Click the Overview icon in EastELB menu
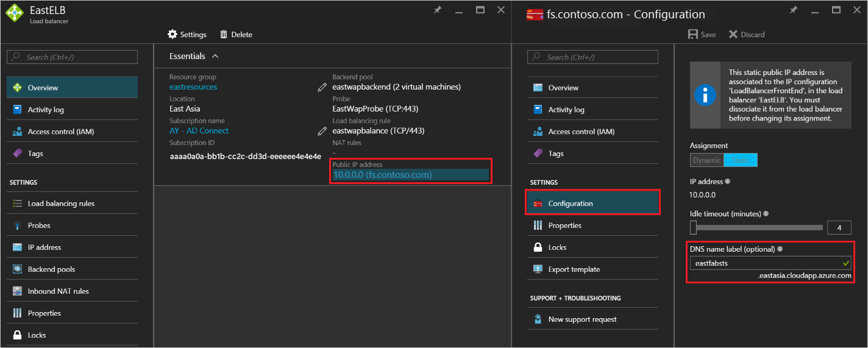Image resolution: width=868 pixels, height=348 pixels. [x=17, y=87]
